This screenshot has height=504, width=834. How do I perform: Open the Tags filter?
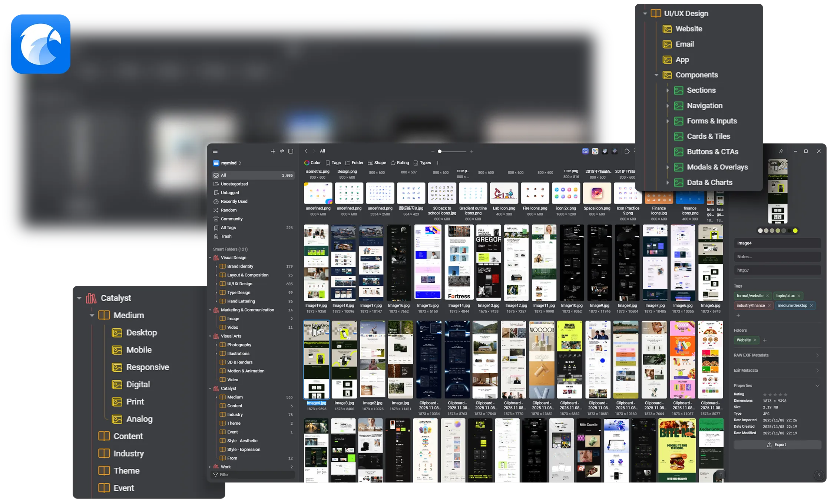(x=333, y=163)
